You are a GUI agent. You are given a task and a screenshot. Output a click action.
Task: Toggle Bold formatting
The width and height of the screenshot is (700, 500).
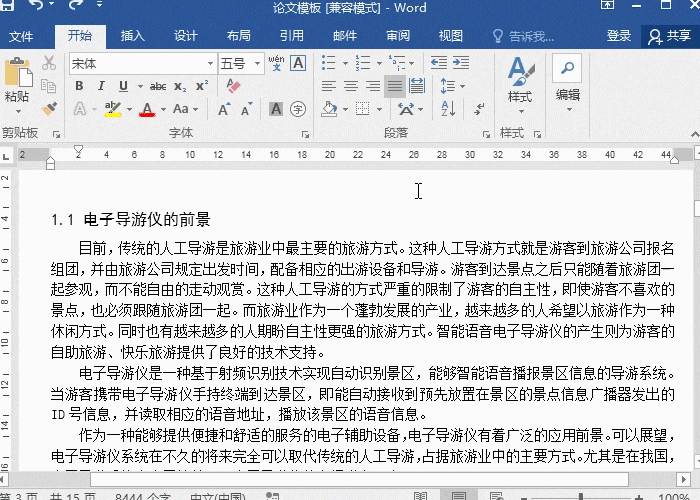79,86
